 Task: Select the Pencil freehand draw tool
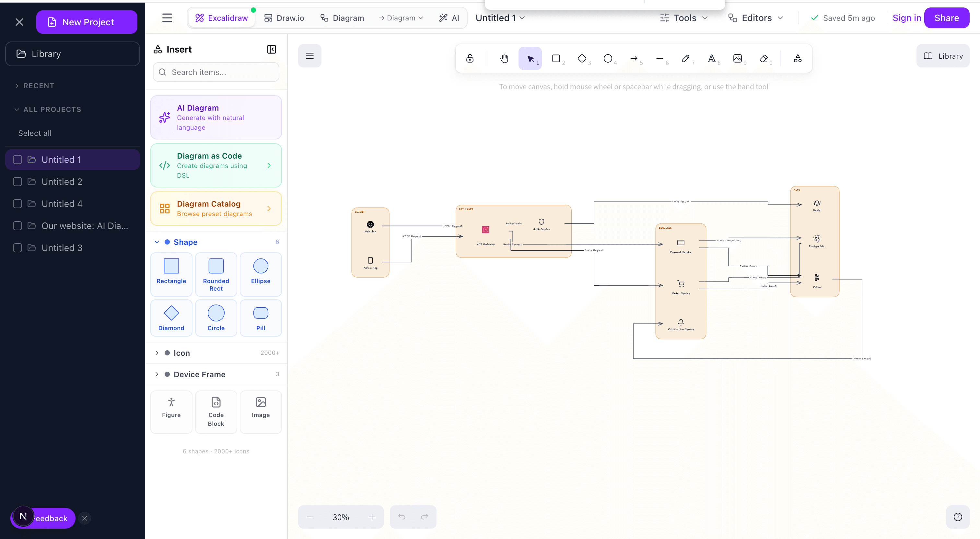click(685, 58)
